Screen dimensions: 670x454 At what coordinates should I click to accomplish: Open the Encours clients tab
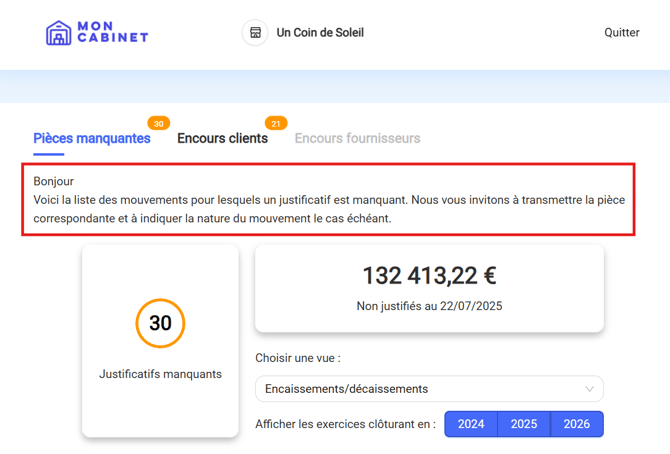[x=222, y=139]
